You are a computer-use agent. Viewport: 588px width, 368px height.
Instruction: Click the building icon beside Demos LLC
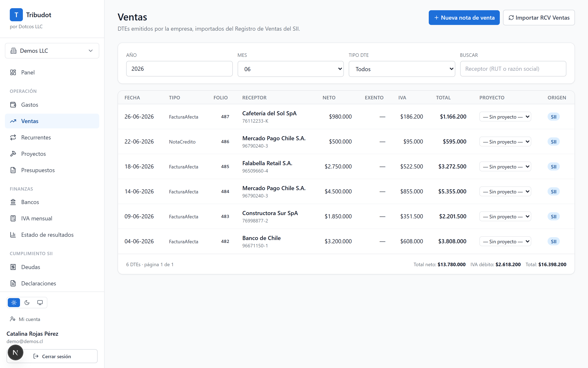[x=13, y=51]
